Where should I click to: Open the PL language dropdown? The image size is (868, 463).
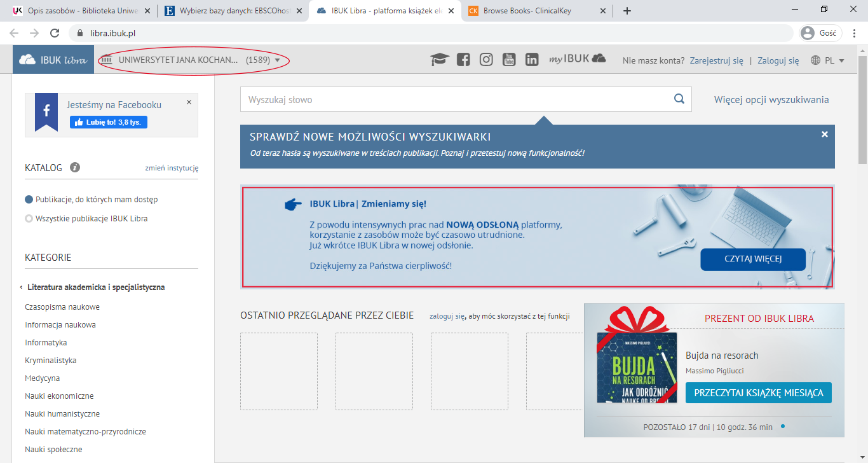tap(828, 60)
